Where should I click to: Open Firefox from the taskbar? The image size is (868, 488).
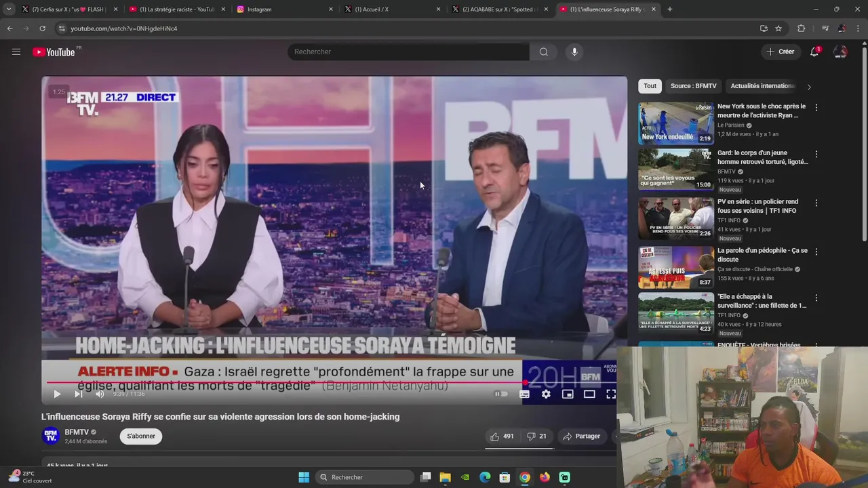(545, 477)
